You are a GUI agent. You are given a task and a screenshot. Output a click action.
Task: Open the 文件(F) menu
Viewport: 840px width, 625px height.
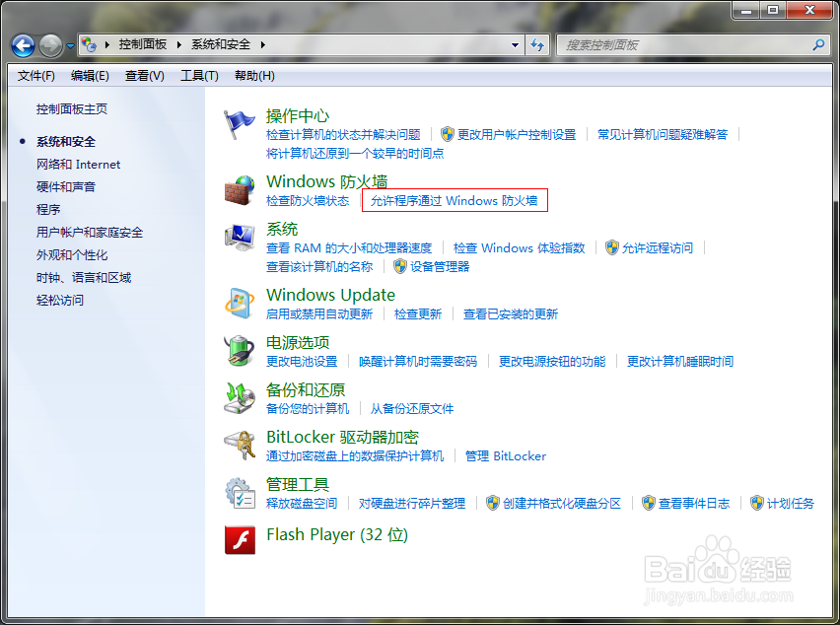pos(36,76)
